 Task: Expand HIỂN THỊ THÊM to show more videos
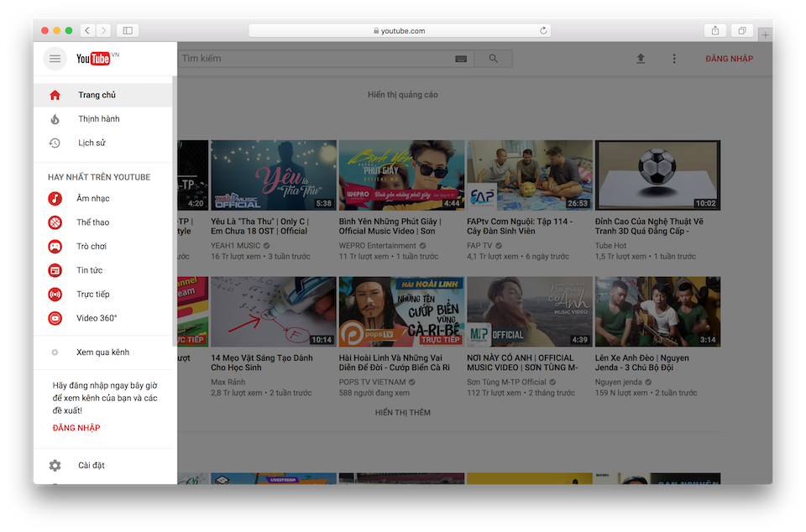coord(401,412)
